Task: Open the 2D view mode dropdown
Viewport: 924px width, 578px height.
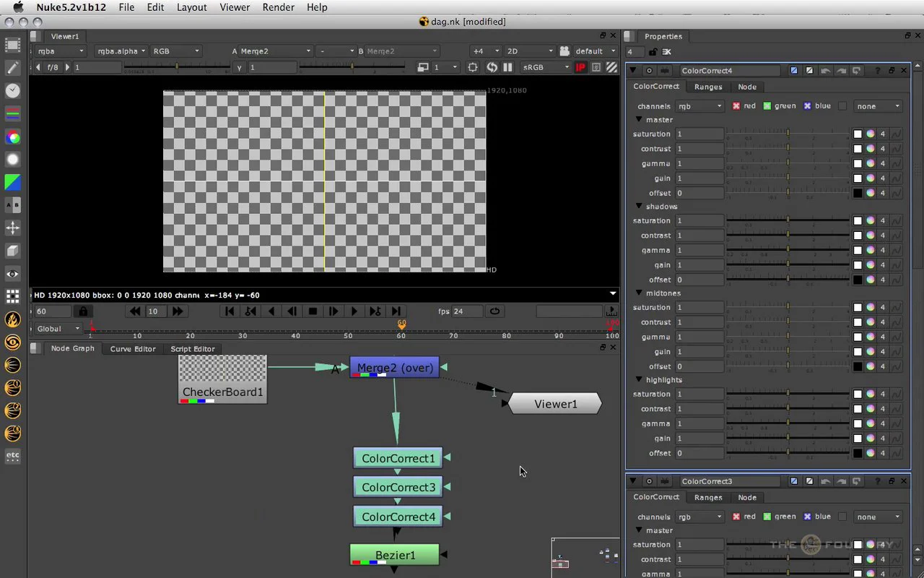Action: 529,51
